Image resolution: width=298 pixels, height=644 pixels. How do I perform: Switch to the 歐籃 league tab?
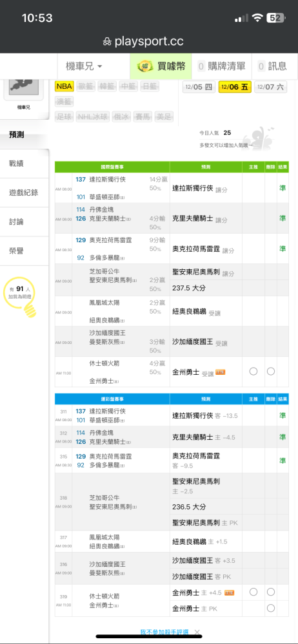86,86
